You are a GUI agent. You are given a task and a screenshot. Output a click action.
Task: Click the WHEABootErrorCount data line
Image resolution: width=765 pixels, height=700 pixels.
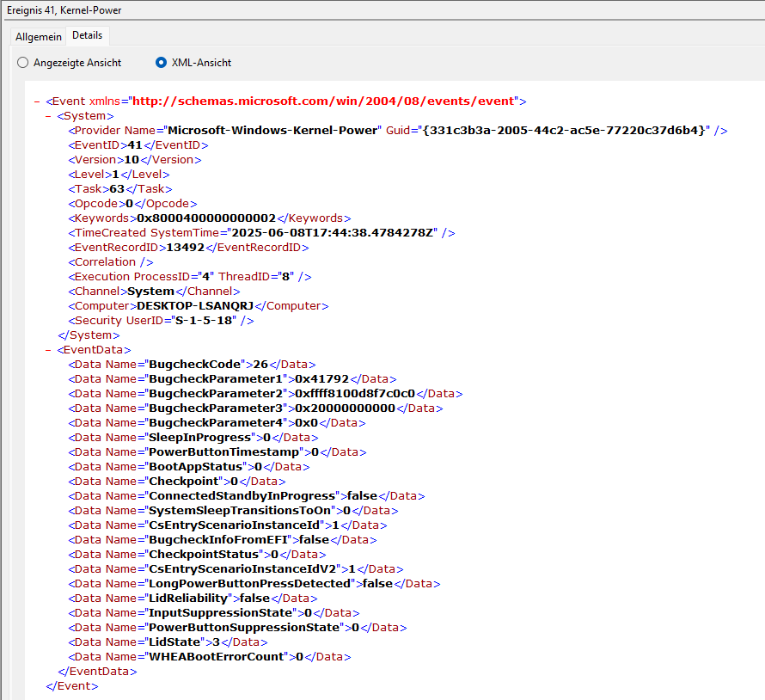(210, 658)
